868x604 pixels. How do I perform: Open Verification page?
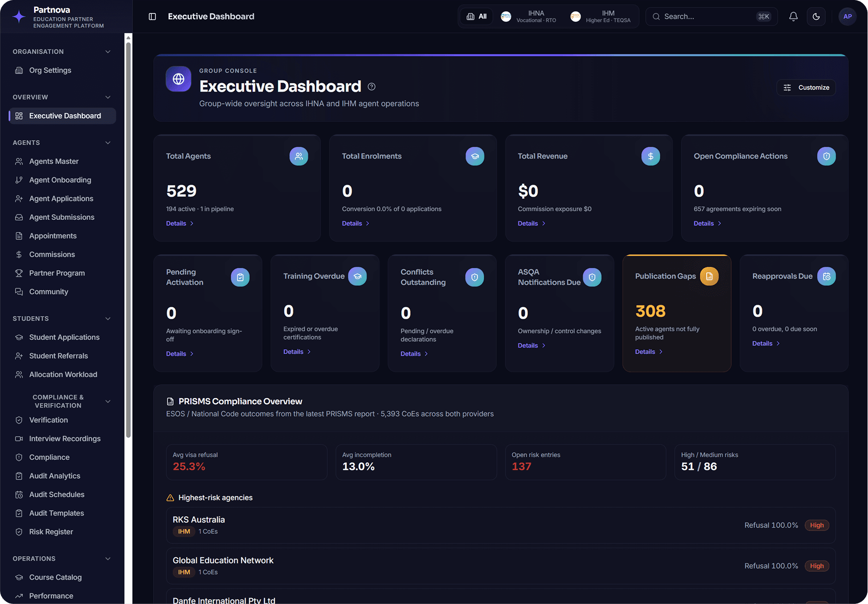(62, 420)
